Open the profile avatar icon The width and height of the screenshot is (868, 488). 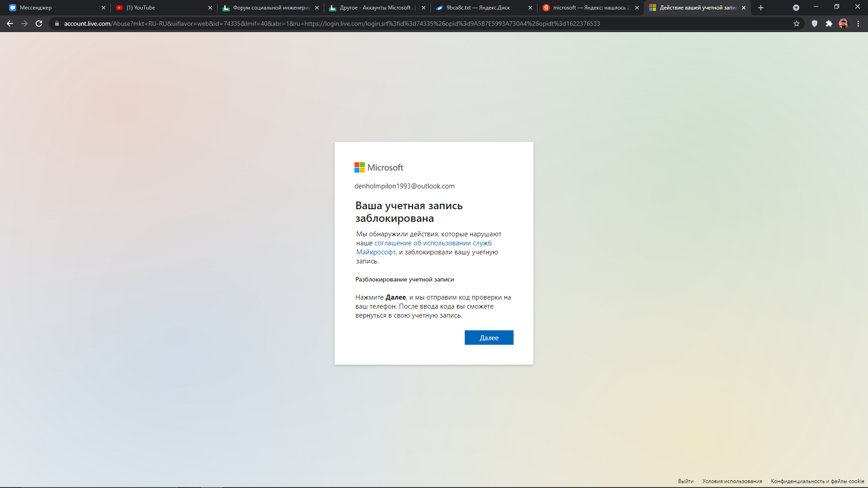click(844, 23)
